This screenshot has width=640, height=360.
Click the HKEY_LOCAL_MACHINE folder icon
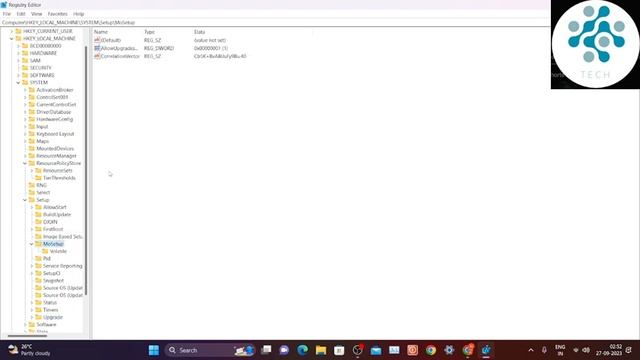pyautogui.click(x=18, y=38)
